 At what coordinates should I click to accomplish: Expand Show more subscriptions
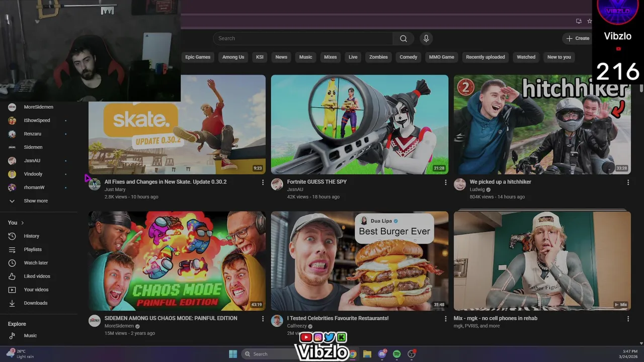tap(36, 201)
